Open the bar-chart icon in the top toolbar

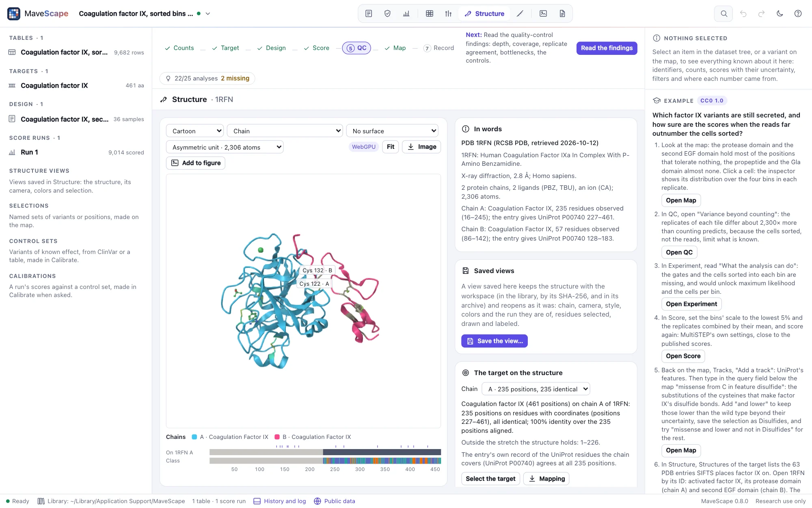[x=406, y=14]
